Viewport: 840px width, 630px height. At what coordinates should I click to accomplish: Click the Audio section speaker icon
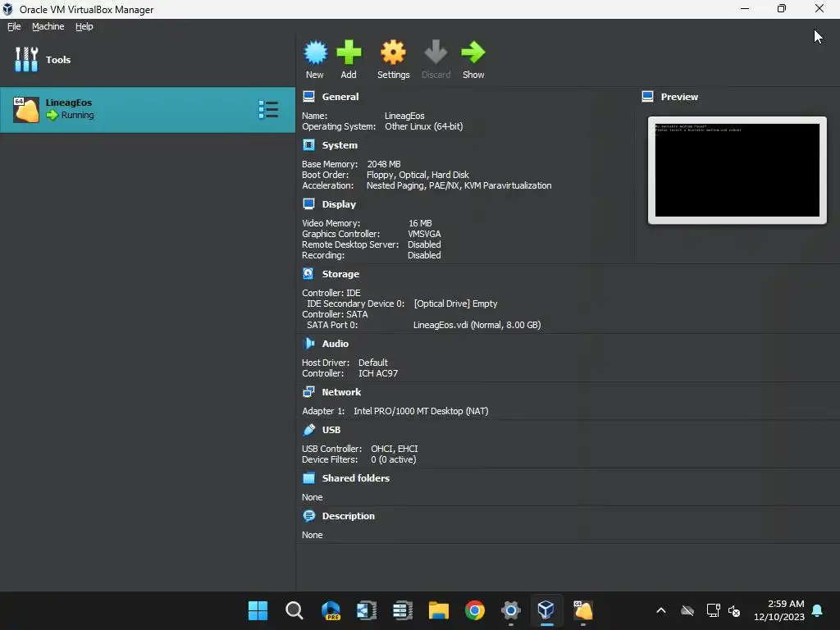point(308,343)
